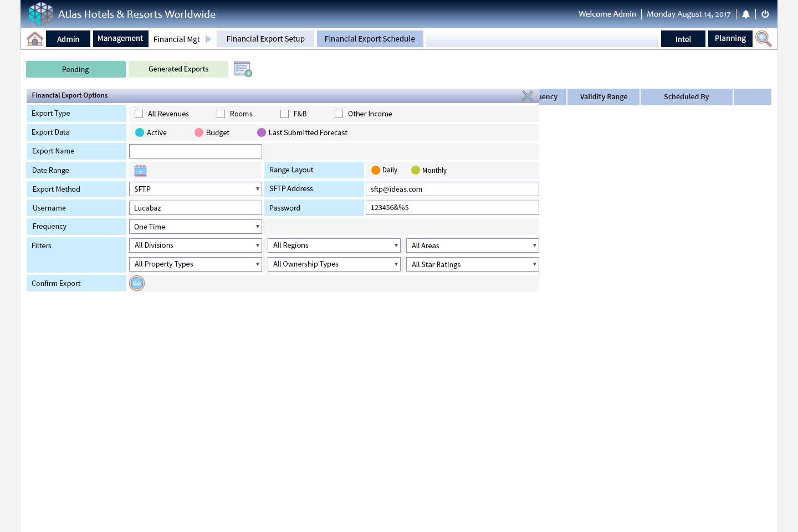Open the Frequency One Time dropdown
Image resolution: width=798 pixels, height=532 pixels.
click(x=195, y=227)
